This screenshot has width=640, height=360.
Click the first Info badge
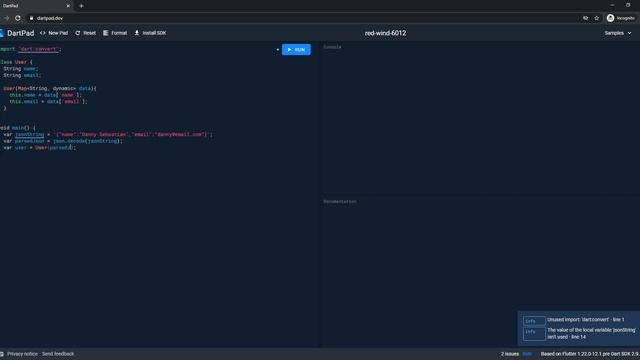click(x=534, y=321)
